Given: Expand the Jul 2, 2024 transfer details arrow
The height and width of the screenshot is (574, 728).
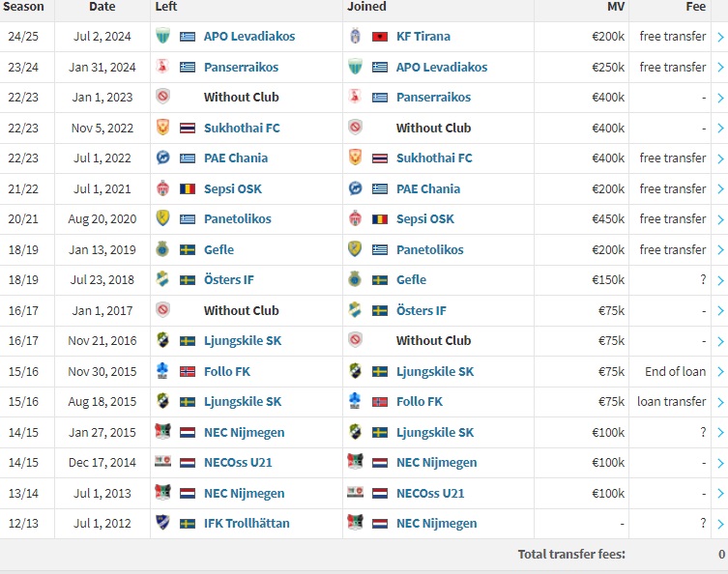Looking at the screenshot, I should [x=720, y=37].
